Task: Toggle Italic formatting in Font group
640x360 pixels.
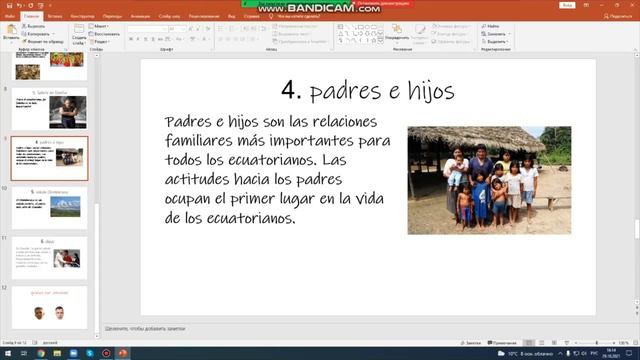Action: tap(138, 39)
